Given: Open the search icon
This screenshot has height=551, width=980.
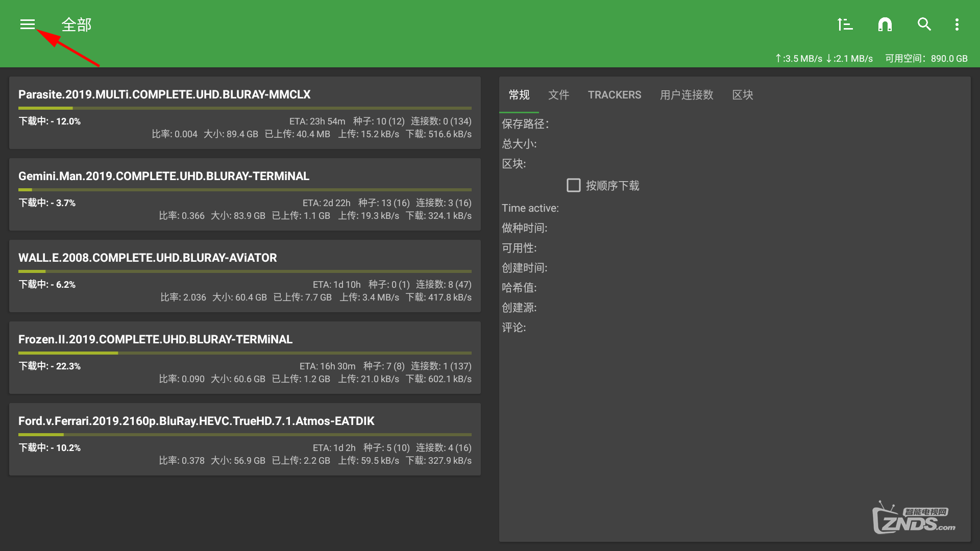Looking at the screenshot, I should coord(924,24).
